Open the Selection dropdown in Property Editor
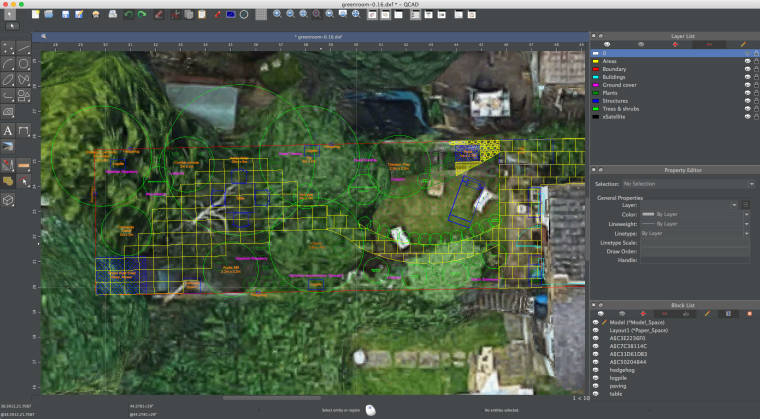 pyautogui.click(x=689, y=184)
